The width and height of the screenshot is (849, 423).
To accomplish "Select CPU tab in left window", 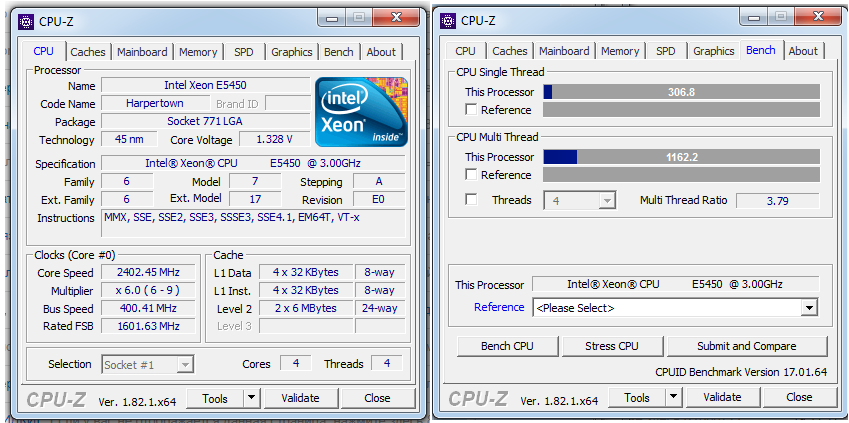I will point(43,51).
